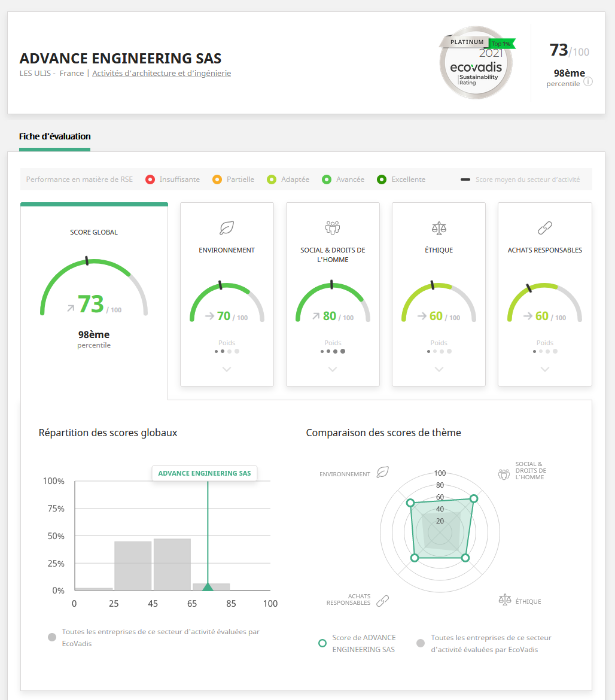Click the radar point on Environnement axis
This screenshot has height=700, width=615.
click(410, 503)
